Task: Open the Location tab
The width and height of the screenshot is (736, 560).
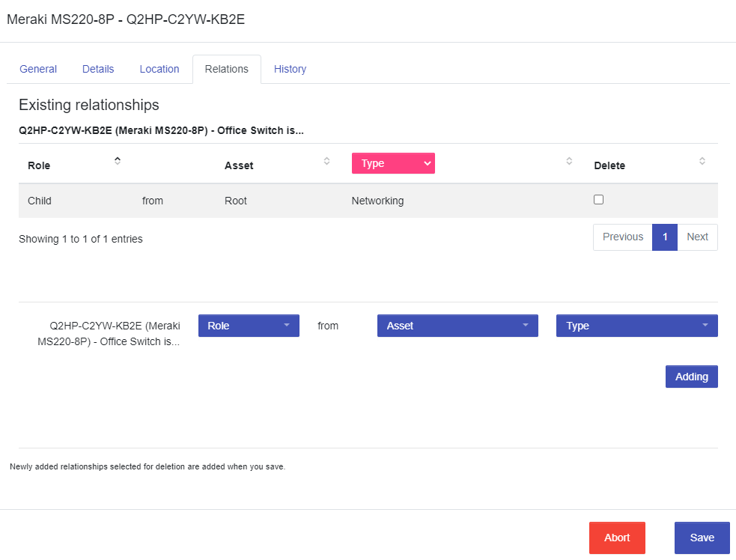Action: 159,69
